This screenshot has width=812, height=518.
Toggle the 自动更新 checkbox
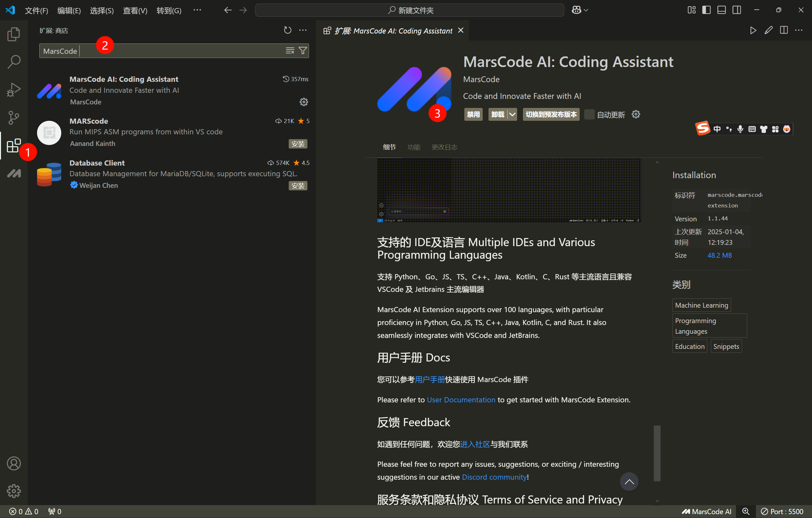(589, 115)
